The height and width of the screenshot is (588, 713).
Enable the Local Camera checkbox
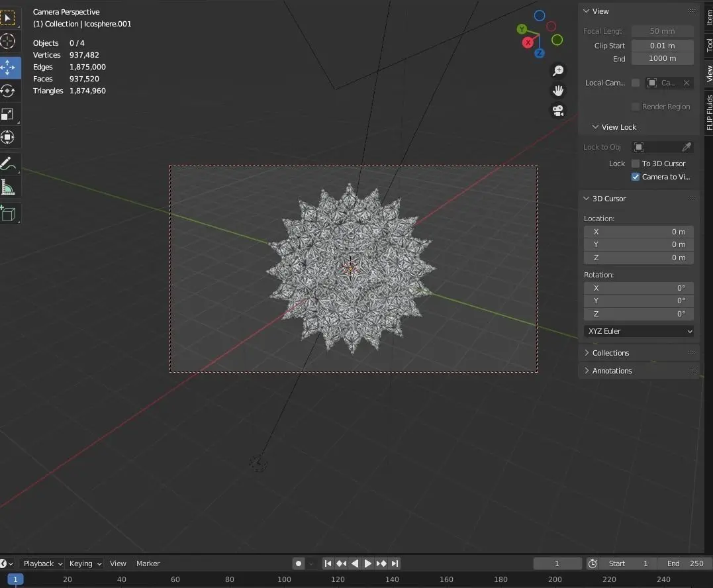point(636,83)
